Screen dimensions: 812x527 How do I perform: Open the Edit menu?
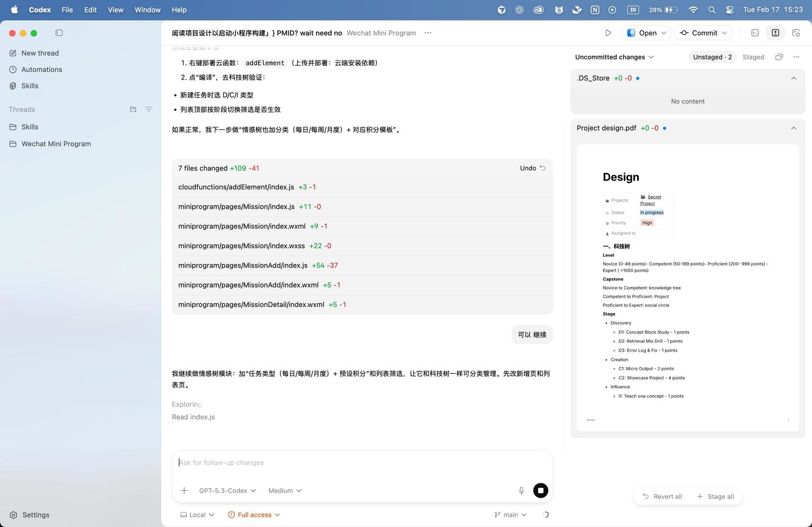coord(90,10)
